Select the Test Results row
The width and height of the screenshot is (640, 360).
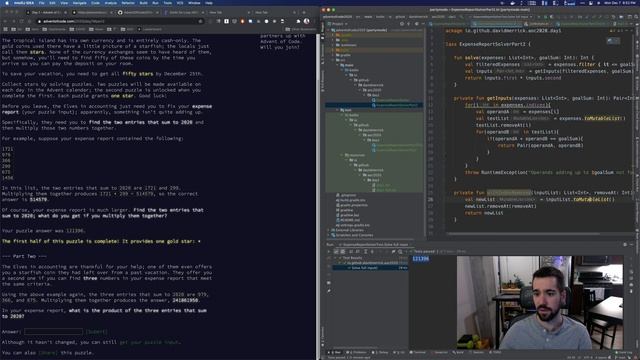[371, 258]
